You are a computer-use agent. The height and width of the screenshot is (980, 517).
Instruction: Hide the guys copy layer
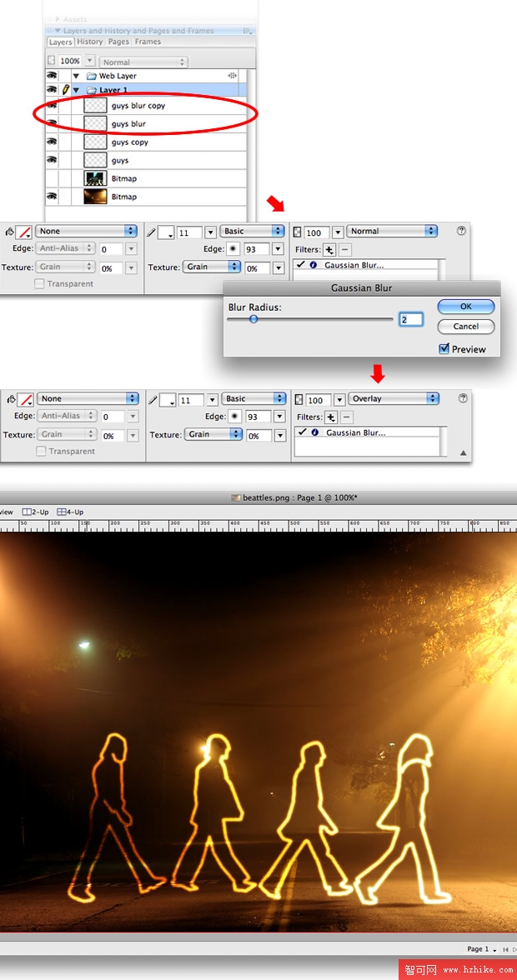pyautogui.click(x=52, y=142)
